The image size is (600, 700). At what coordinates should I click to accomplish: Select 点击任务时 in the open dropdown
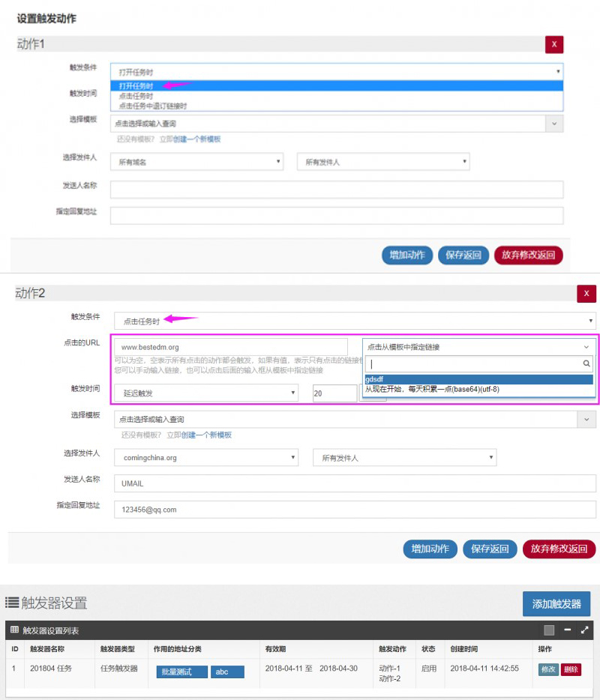(x=136, y=96)
